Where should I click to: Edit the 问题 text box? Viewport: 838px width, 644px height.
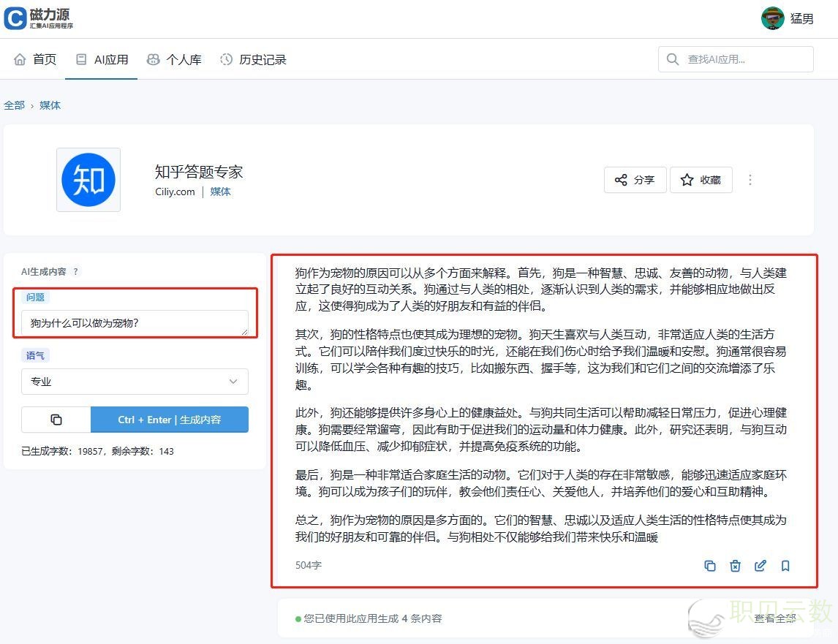135,323
